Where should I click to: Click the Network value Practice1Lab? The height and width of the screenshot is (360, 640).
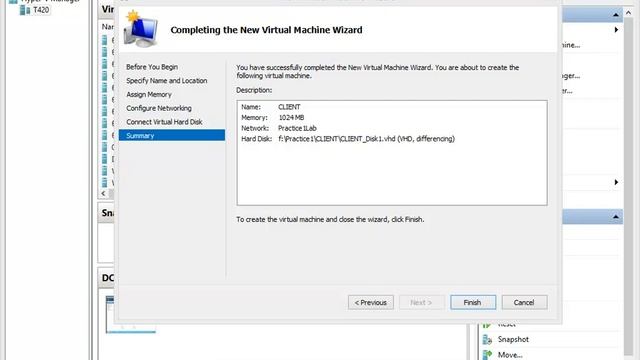coord(297,128)
